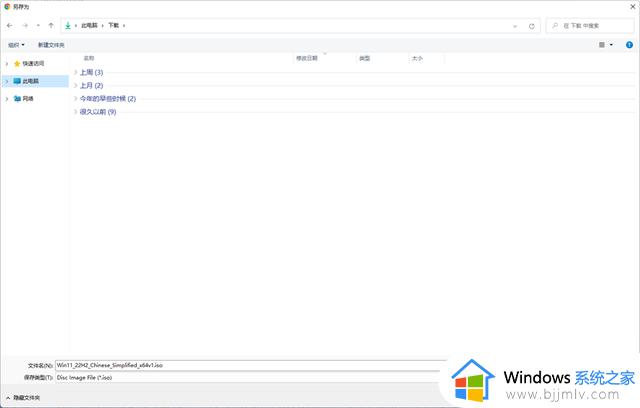Click 新建文件夹 to create a folder
The height and width of the screenshot is (408, 640).
(51, 45)
